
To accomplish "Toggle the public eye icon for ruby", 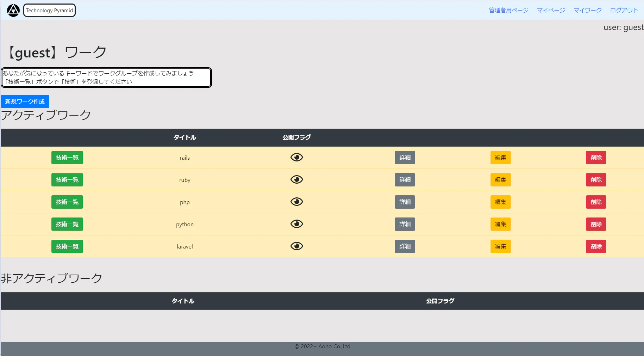I will 297,179.
